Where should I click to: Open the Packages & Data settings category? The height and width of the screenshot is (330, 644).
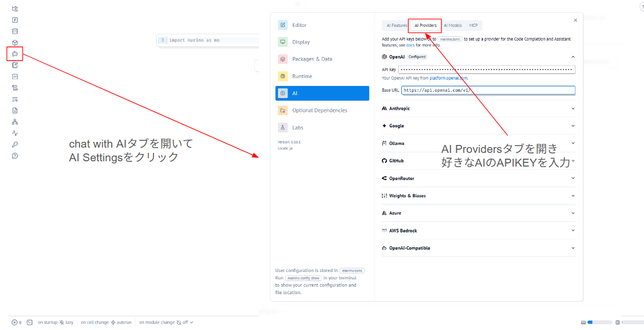click(312, 59)
